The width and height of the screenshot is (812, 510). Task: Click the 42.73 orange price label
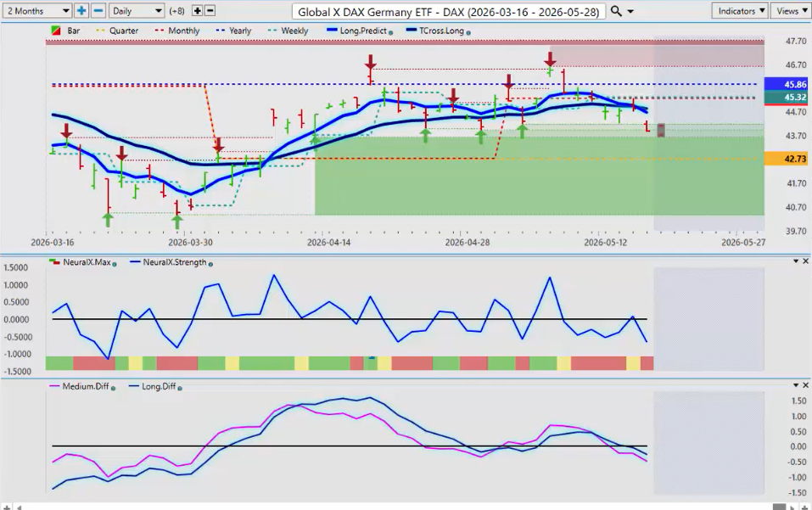pyautogui.click(x=786, y=159)
